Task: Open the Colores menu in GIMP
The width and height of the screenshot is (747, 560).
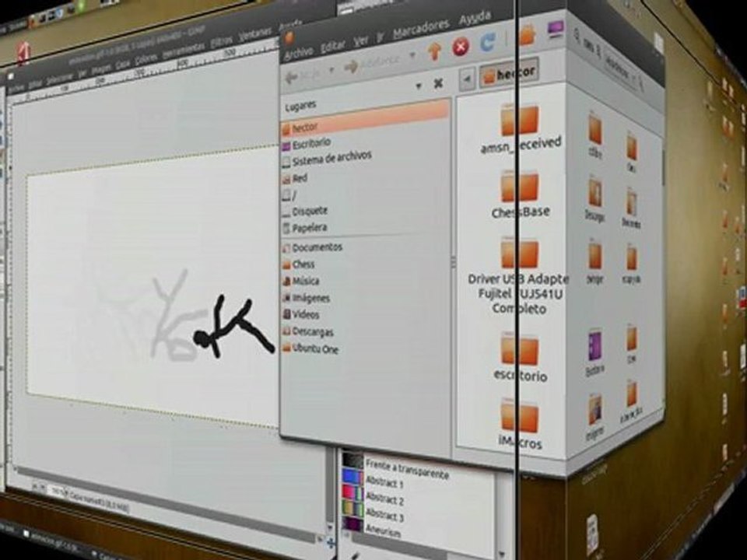Action: pos(147,60)
